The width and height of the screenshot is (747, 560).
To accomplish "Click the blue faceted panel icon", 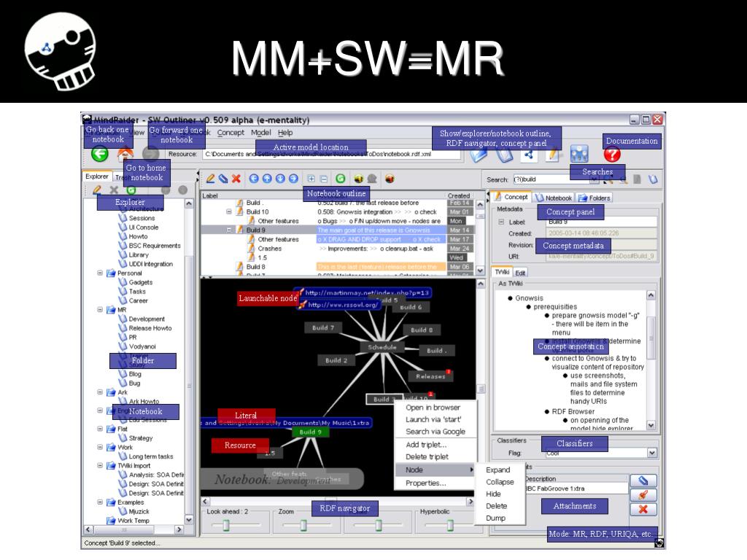I will coord(579,154).
